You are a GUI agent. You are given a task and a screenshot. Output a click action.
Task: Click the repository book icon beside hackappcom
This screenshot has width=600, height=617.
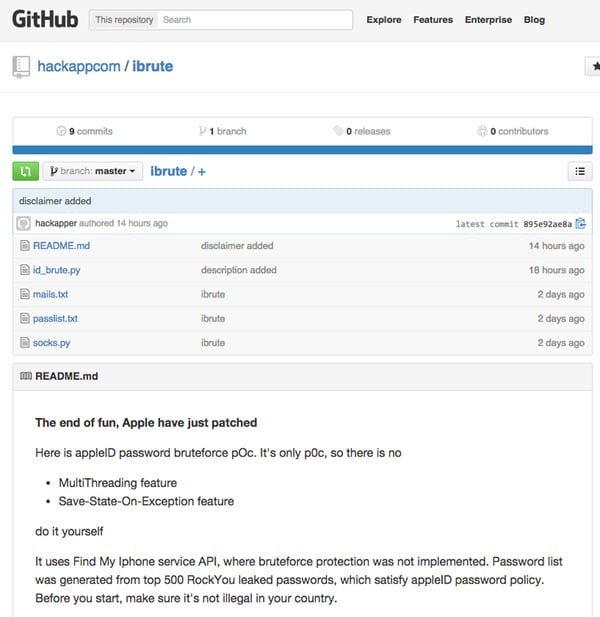21,67
